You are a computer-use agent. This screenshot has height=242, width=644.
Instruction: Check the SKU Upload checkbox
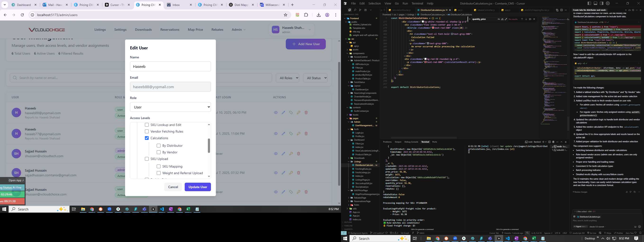pyautogui.click(x=147, y=159)
